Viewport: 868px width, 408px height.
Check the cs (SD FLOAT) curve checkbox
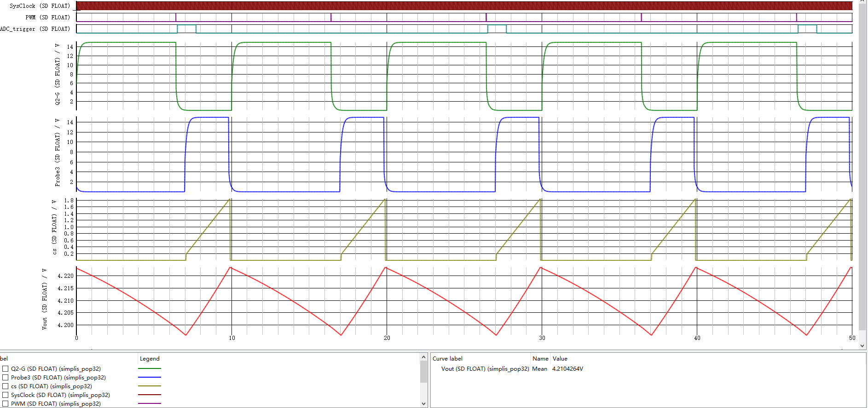6,386
